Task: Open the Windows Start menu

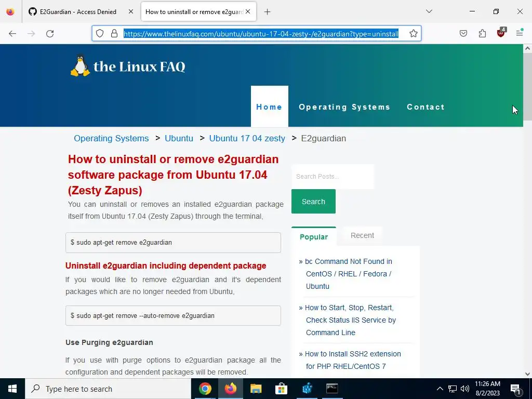Action: click(x=12, y=389)
